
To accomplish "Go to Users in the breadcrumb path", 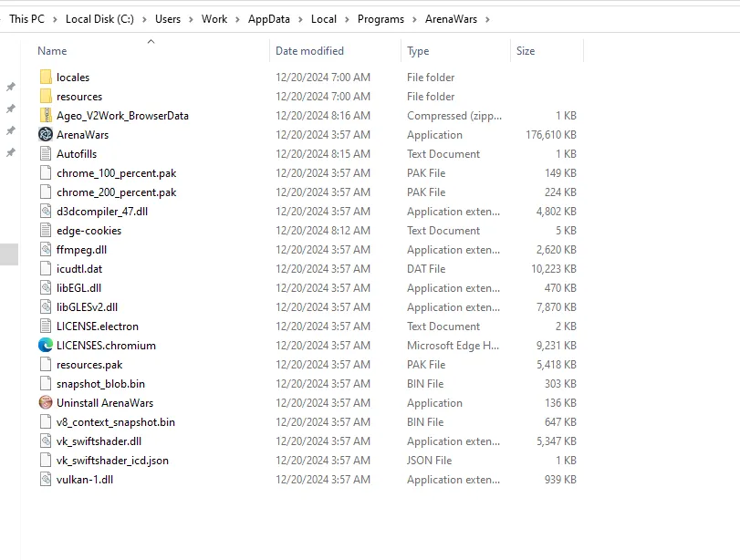I will [168, 19].
